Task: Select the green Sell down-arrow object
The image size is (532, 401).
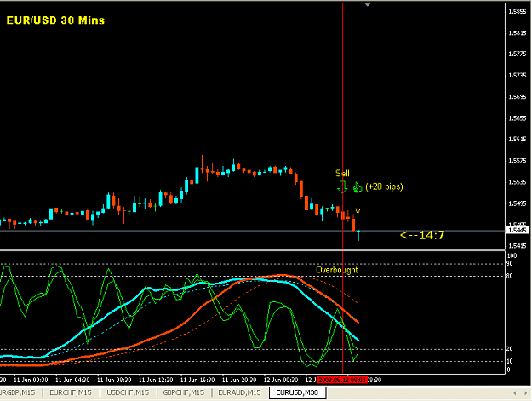Action: (x=342, y=187)
